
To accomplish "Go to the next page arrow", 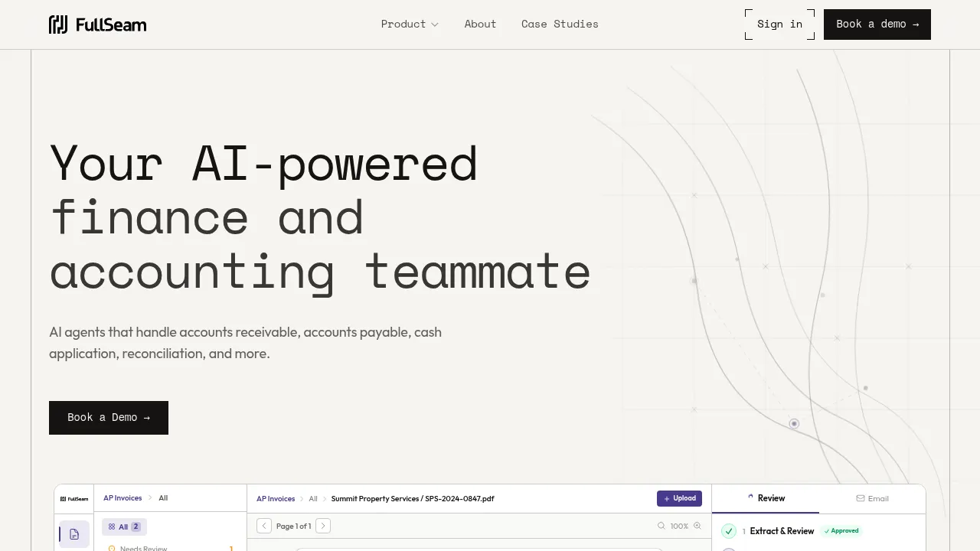I will [323, 526].
